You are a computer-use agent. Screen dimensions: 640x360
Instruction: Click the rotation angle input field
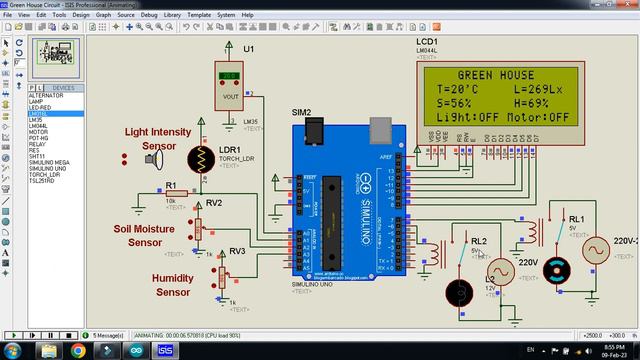pos(19,62)
